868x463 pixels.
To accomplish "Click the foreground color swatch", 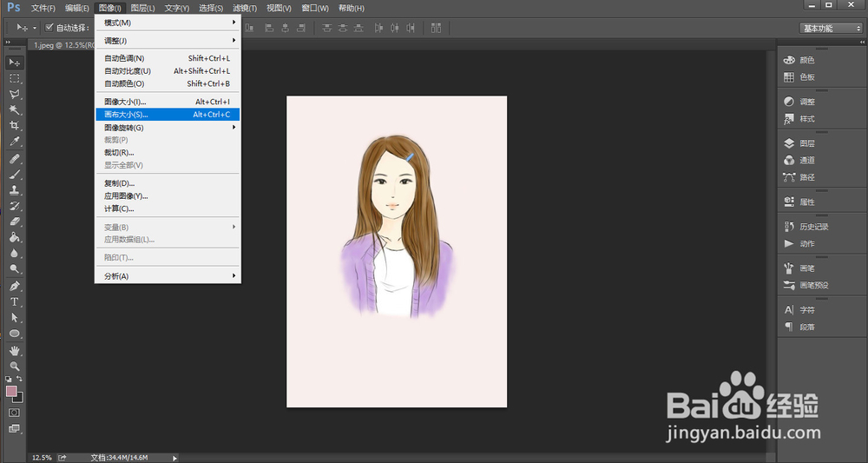I will [12, 392].
